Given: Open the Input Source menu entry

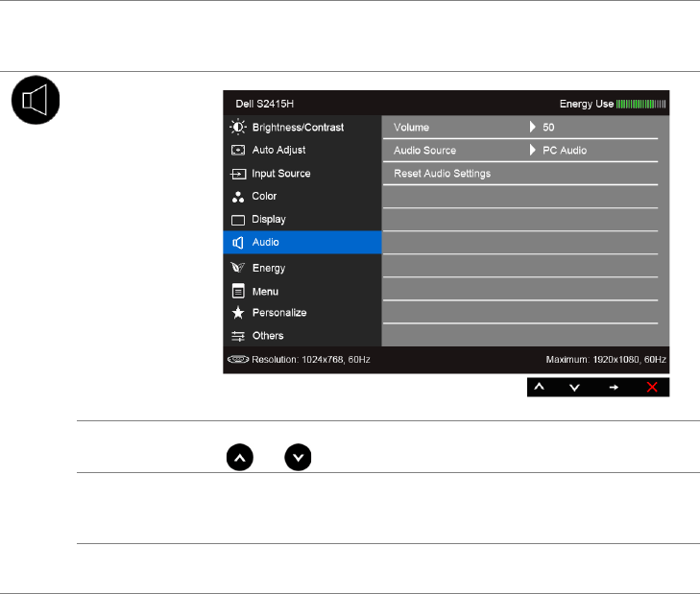Looking at the screenshot, I should coord(302,174).
